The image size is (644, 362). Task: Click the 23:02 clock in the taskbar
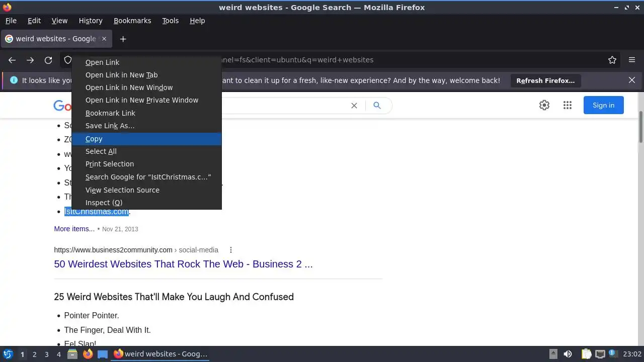(632, 354)
